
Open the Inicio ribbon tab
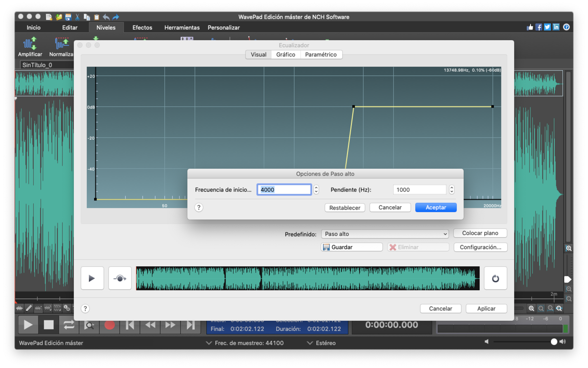(33, 28)
